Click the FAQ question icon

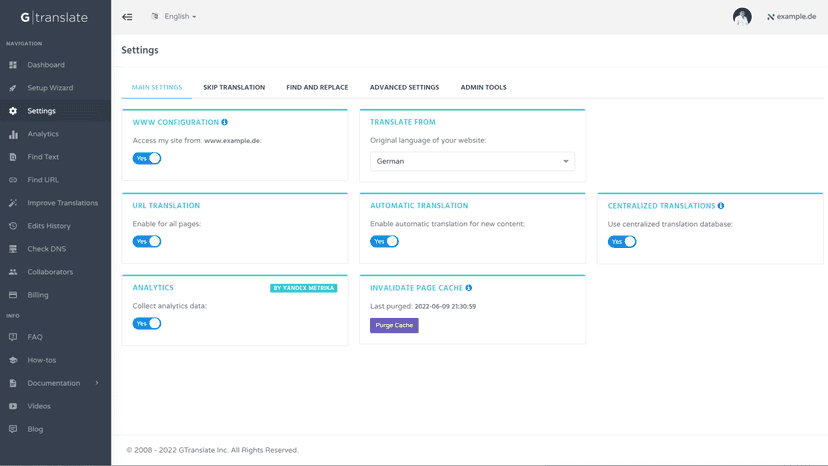pos(13,337)
